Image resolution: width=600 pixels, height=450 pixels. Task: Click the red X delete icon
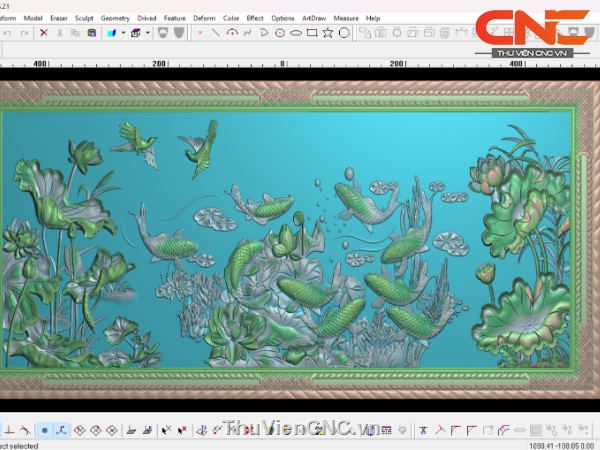pos(44,33)
